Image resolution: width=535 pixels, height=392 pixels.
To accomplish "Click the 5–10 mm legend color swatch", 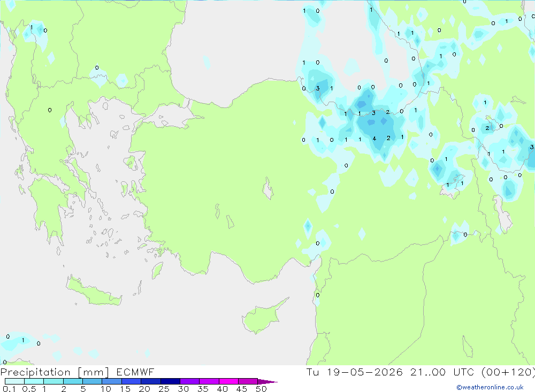I will (92, 381).
